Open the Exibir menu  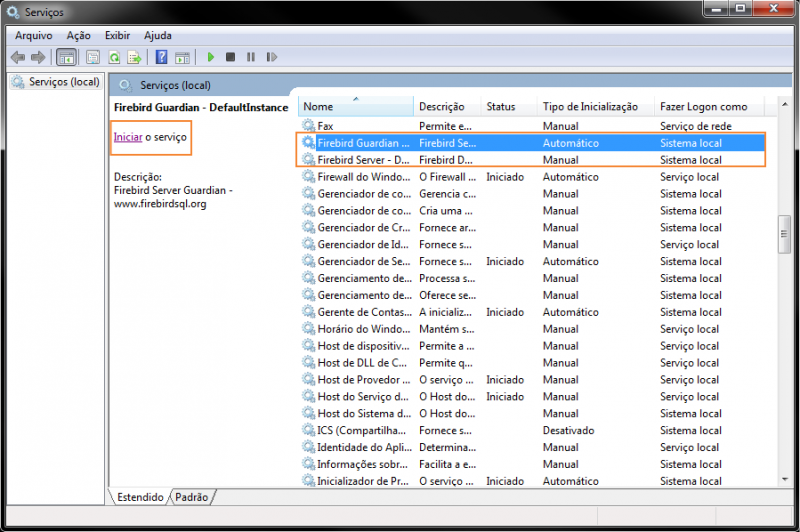click(117, 35)
